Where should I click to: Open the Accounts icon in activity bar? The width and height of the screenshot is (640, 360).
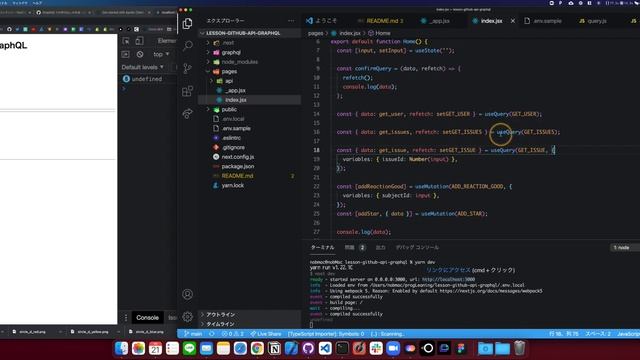pos(187,294)
